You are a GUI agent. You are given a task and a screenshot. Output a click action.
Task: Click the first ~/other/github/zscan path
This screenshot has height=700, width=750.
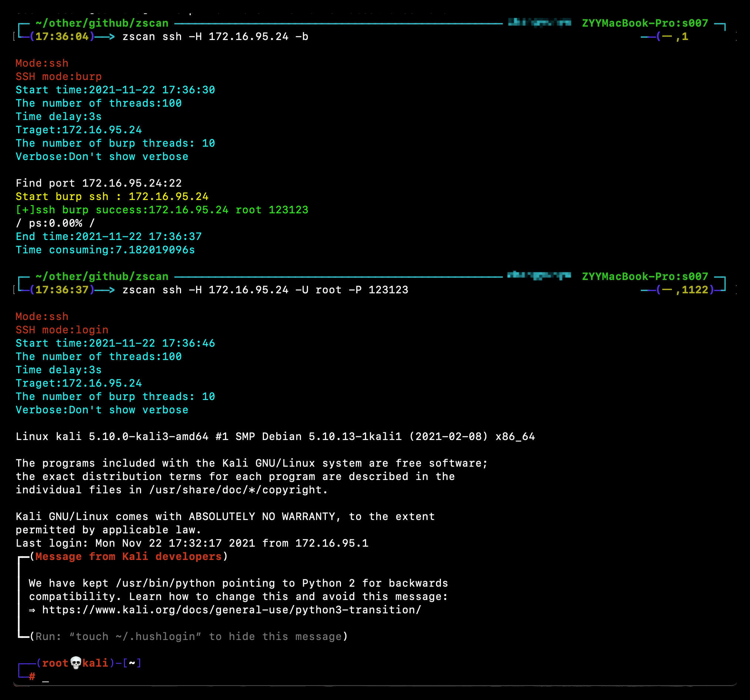coord(102,23)
